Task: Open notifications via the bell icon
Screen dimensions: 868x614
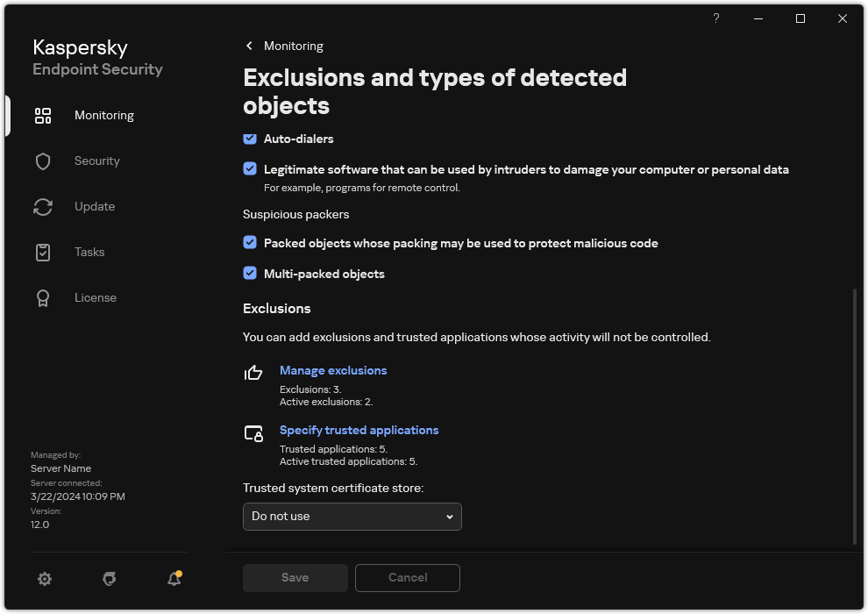Action: [x=174, y=579]
